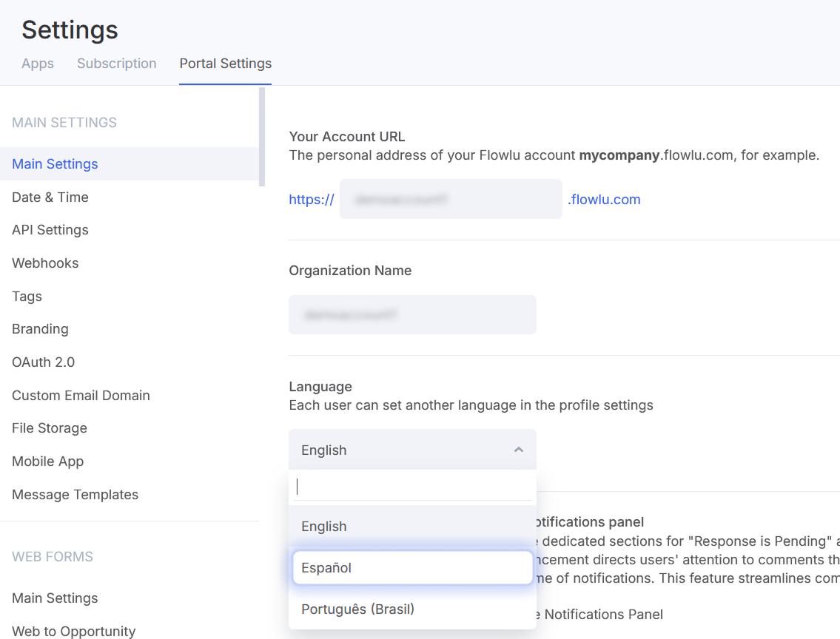Collapse the Language dropdown chevron arrow

point(519,450)
